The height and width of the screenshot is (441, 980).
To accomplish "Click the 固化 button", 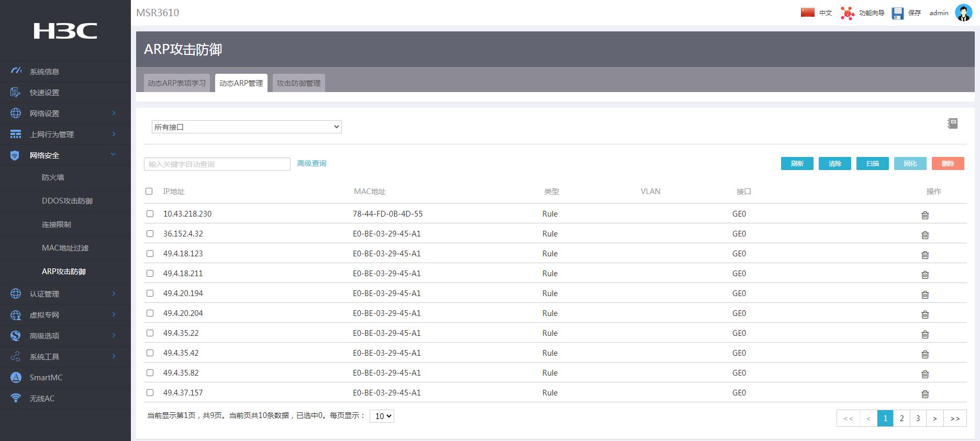I will (x=910, y=163).
